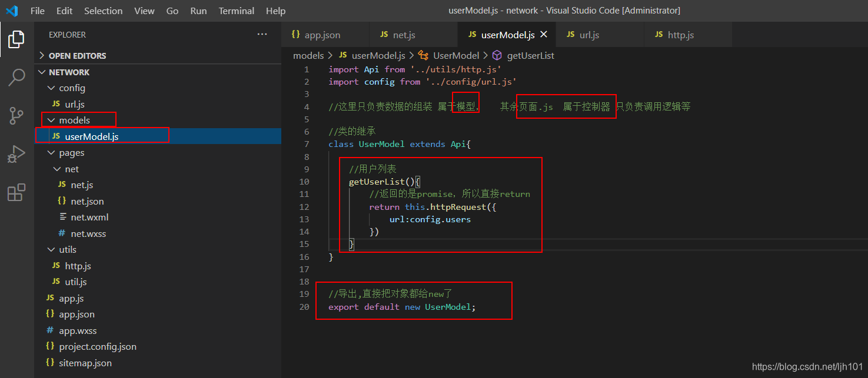The width and height of the screenshot is (868, 378).
Task: Open the Run and Debug view
Action: pos(16,154)
